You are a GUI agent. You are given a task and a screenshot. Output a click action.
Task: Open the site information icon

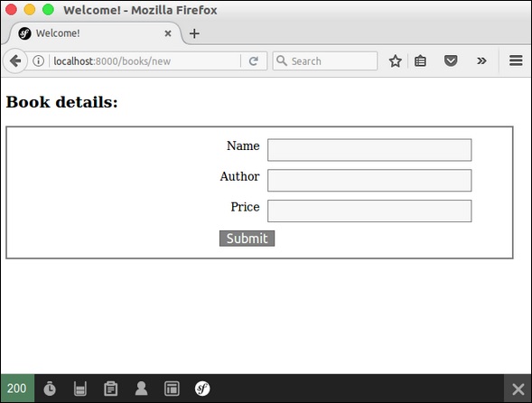[x=38, y=61]
